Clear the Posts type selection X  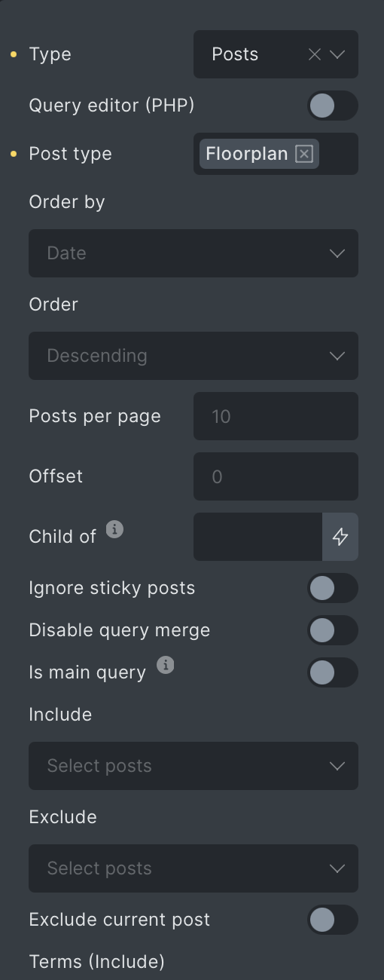[x=315, y=54]
